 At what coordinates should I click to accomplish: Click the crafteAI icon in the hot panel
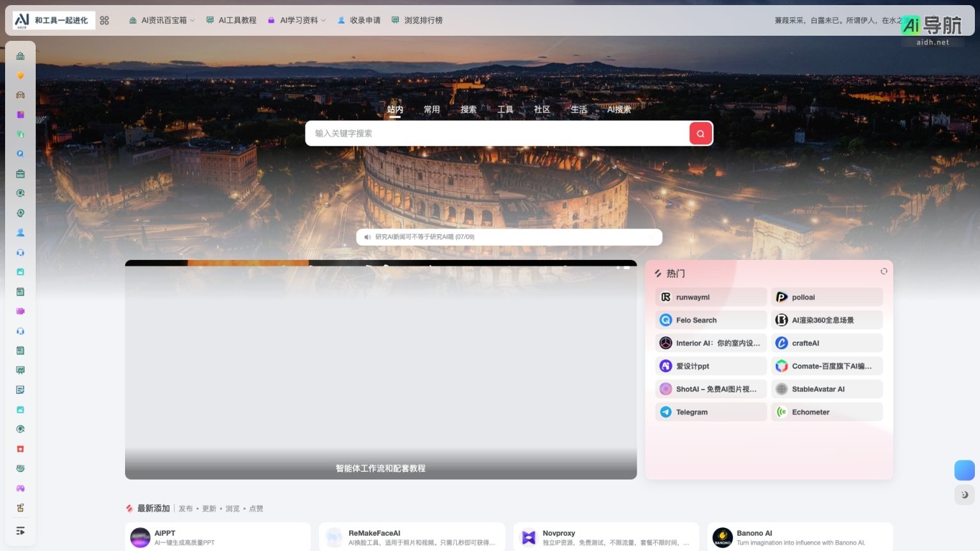(x=782, y=343)
